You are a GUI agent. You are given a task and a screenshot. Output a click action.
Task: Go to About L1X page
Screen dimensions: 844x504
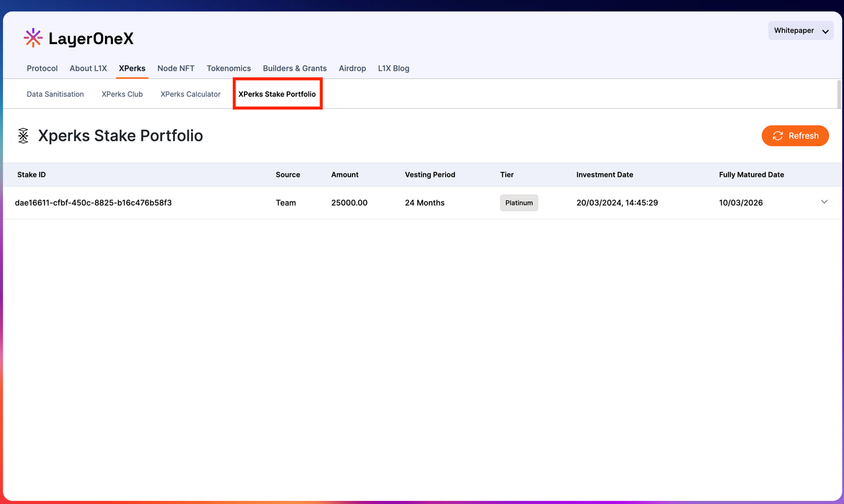88,68
